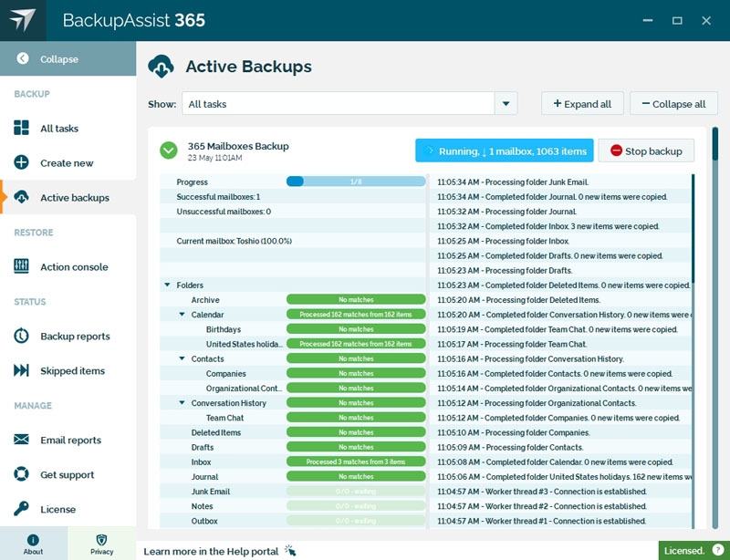Image resolution: width=730 pixels, height=560 pixels.
Task: Click the Collapse back-arrow icon
Action: coord(22,58)
